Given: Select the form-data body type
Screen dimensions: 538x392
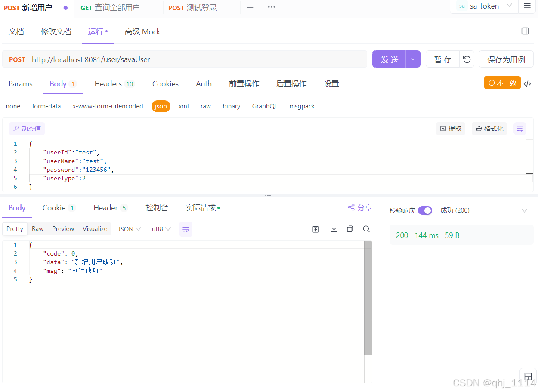Looking at the screenshot, I should tap(46, 106).
